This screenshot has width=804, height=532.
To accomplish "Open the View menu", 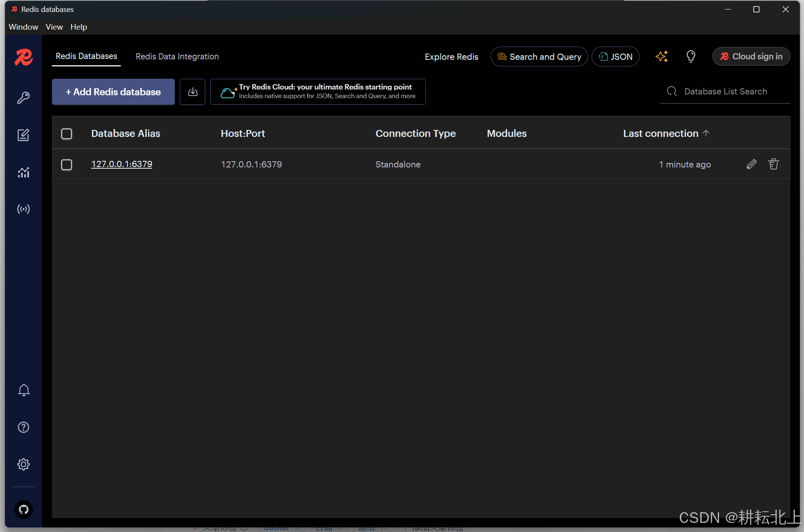I will coord(54,27).
